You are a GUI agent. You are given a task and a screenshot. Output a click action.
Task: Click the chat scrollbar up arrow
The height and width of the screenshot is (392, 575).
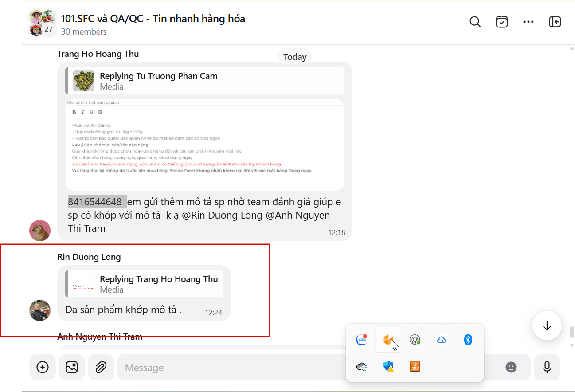pos(572,48)
